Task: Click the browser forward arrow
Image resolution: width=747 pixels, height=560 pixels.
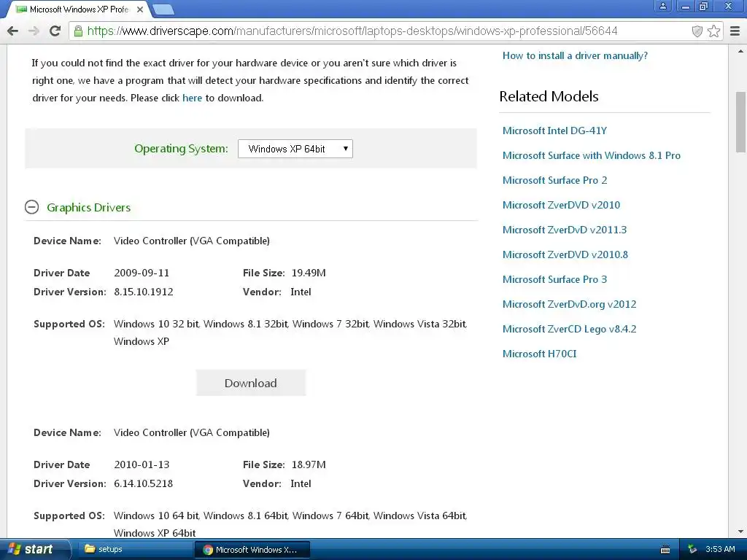Action: pos(34,31)
